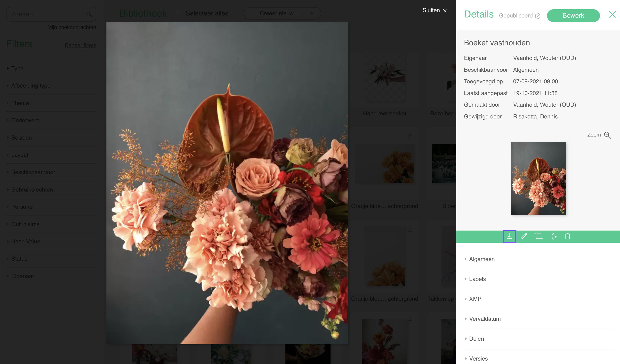Expand the Layout filter
The width and height of the screenshot is (620, 364).
coord(51,155)
